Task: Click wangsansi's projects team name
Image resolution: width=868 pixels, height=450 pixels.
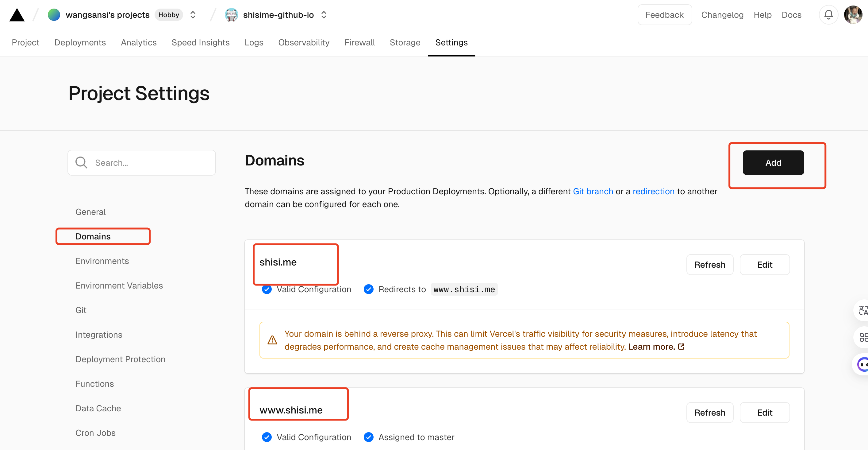Action: (107, 15)
